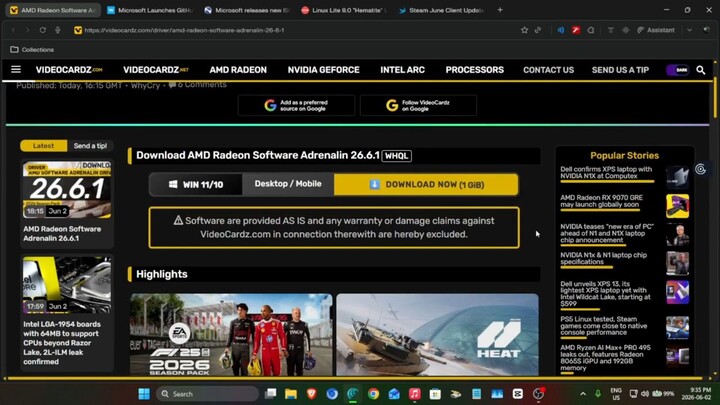The height and width of the screenshot is (405, 720).
Task: Open File Explorer from taskbar
Action: [x=291, y=394]
